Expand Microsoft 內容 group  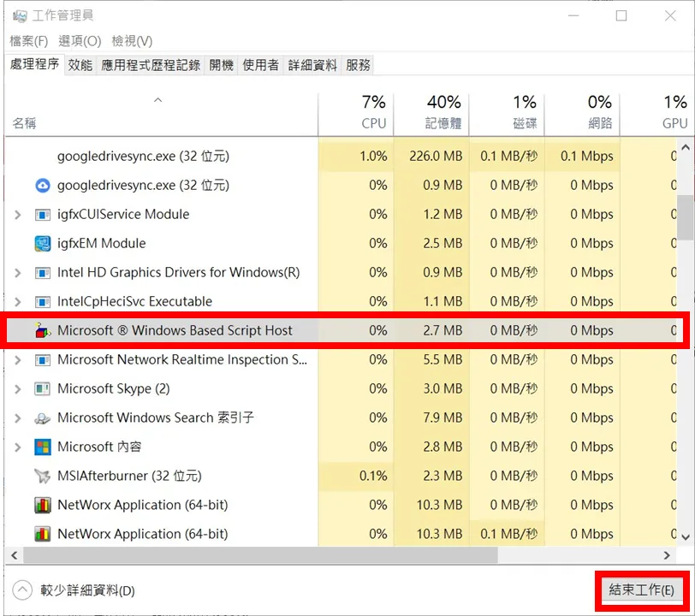coord(18,447)
